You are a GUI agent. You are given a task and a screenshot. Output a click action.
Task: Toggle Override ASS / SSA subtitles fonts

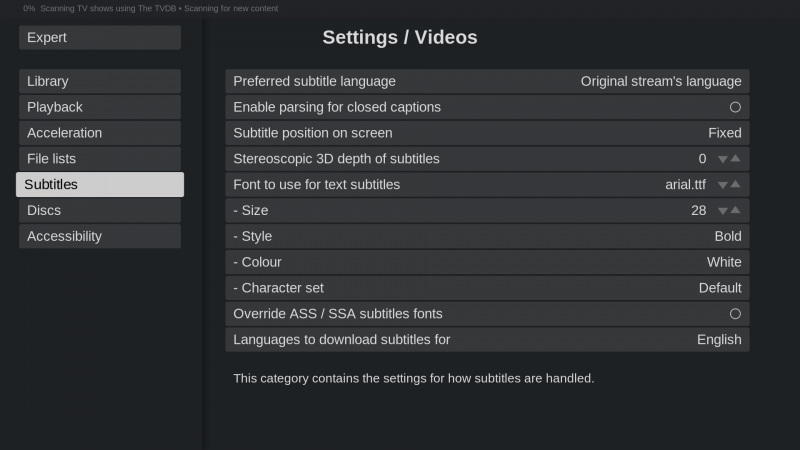pyautogui.click(x=735, y=314)
